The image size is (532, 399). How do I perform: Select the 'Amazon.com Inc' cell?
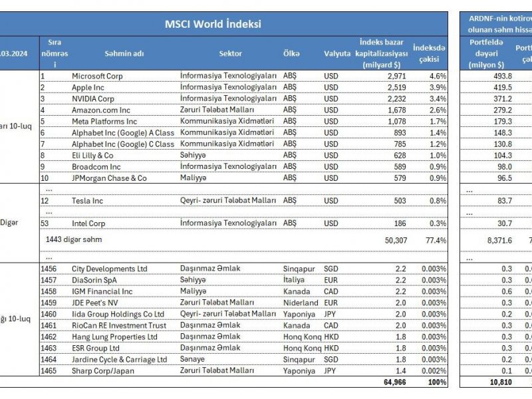[101, 110]
